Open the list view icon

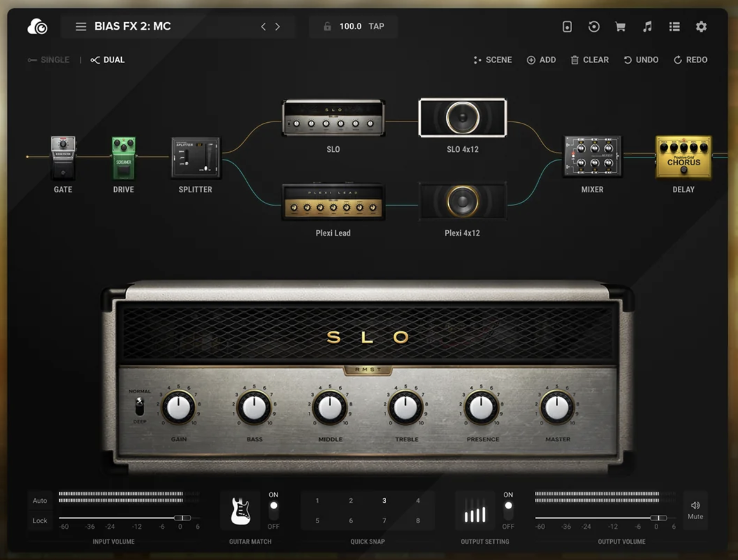674,26
